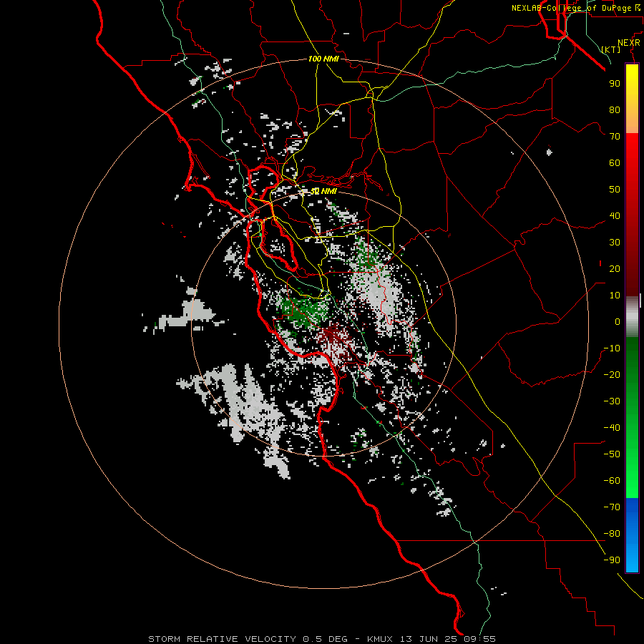Screen dimensions: 644x644
Task: Click the 100 NMI range ring label
Action: pyautogui.click(x=323, y=59)
